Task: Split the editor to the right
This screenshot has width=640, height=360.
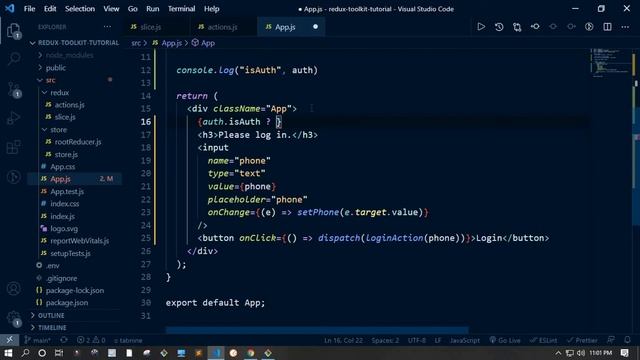Action: point(607,27)
